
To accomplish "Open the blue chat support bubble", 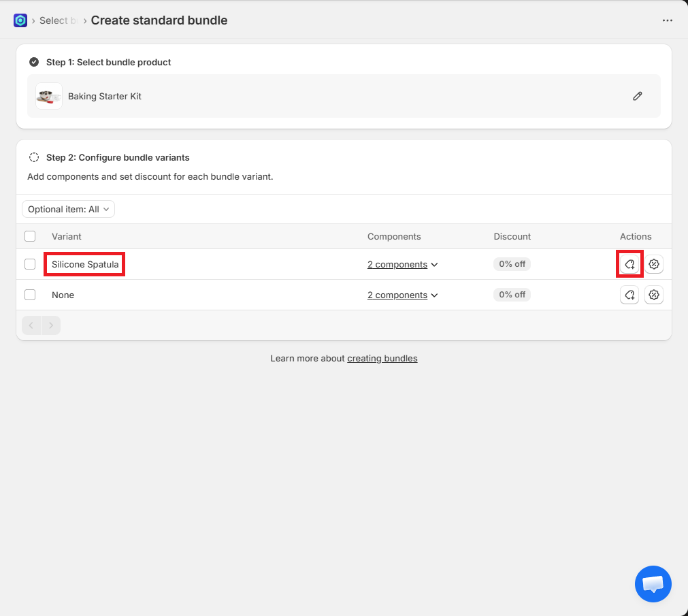I will coord(653,584).
